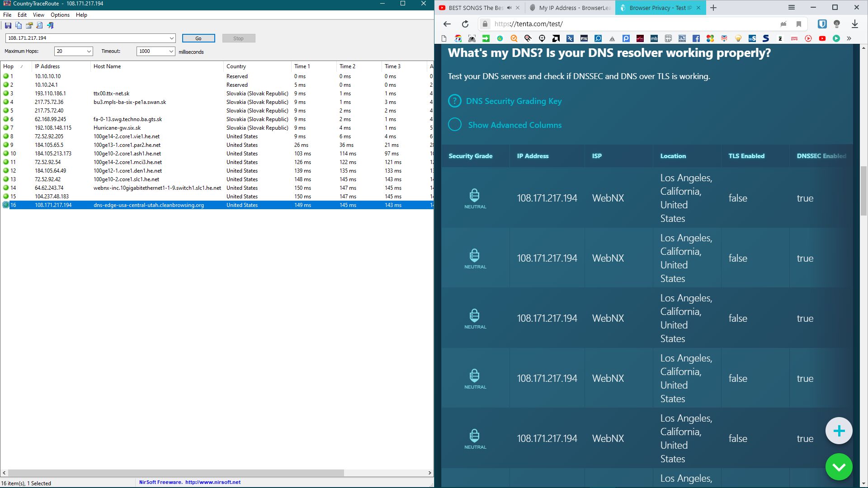Screen dimensions: 868x488
Task: Toggle Show Advanced Columns circle
Action: [455, 125]
